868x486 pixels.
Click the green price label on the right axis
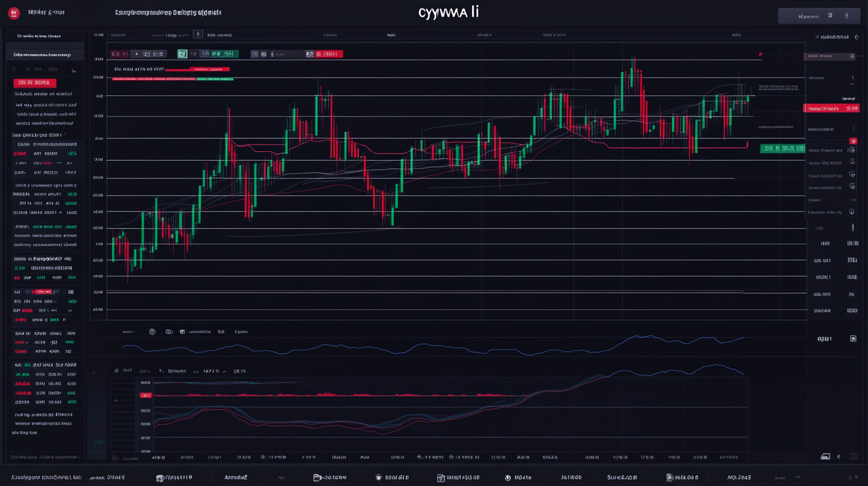(782, 149)
